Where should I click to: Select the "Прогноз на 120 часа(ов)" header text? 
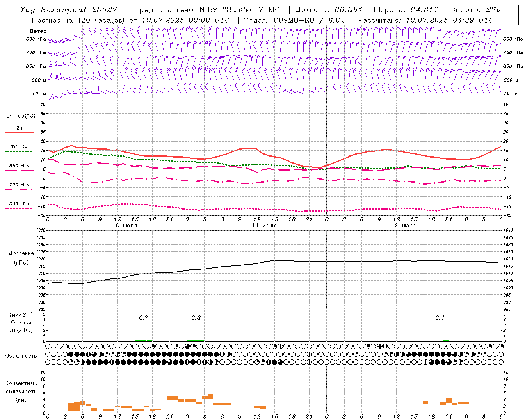click(x=79, y=20)
